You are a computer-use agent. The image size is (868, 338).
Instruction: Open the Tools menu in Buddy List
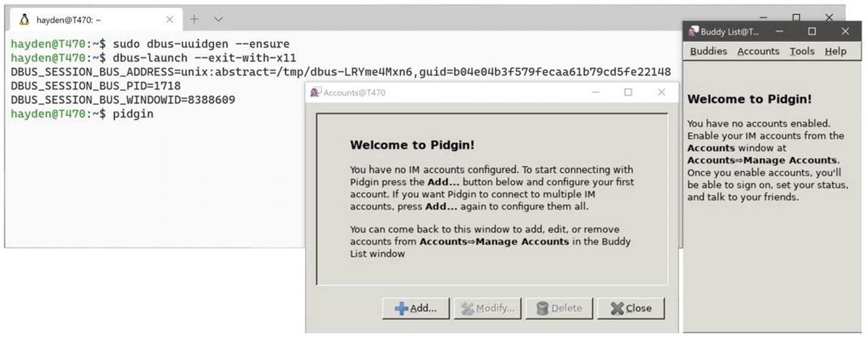802,51
